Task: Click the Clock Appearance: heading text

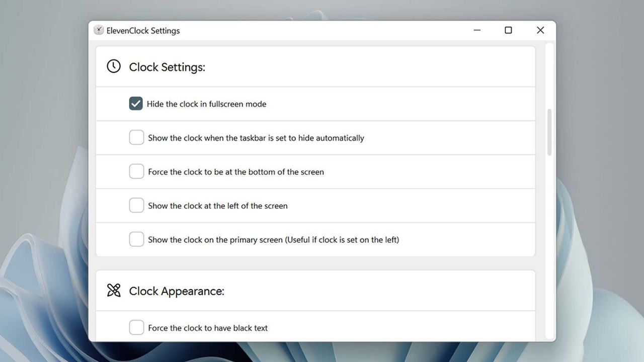Action: tap(177, 291)
